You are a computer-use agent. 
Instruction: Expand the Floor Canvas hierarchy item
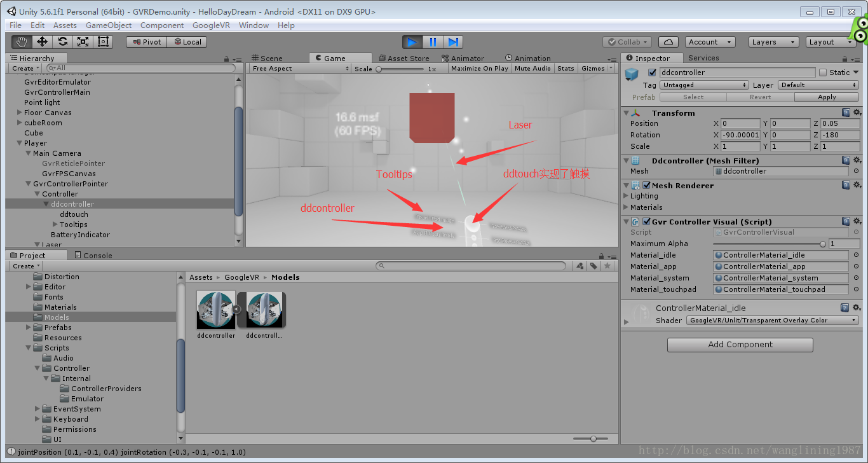20,113
